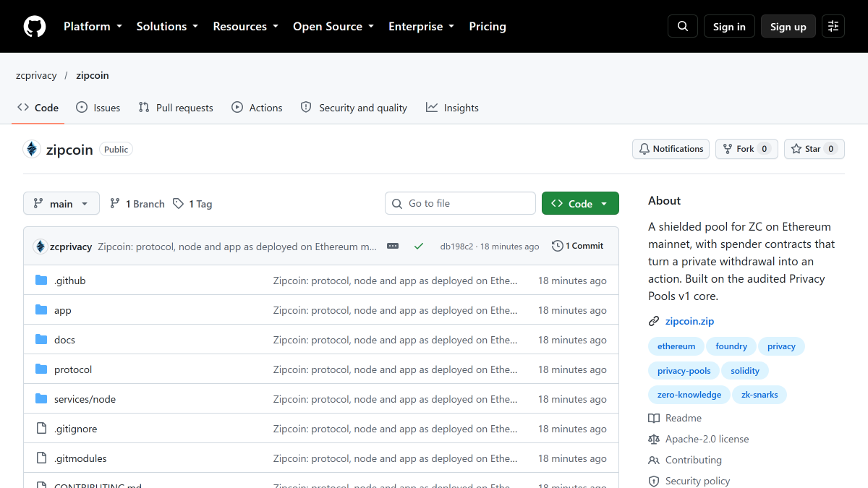
Task: Open the green Code dropdown button
Action: point(580,204)
